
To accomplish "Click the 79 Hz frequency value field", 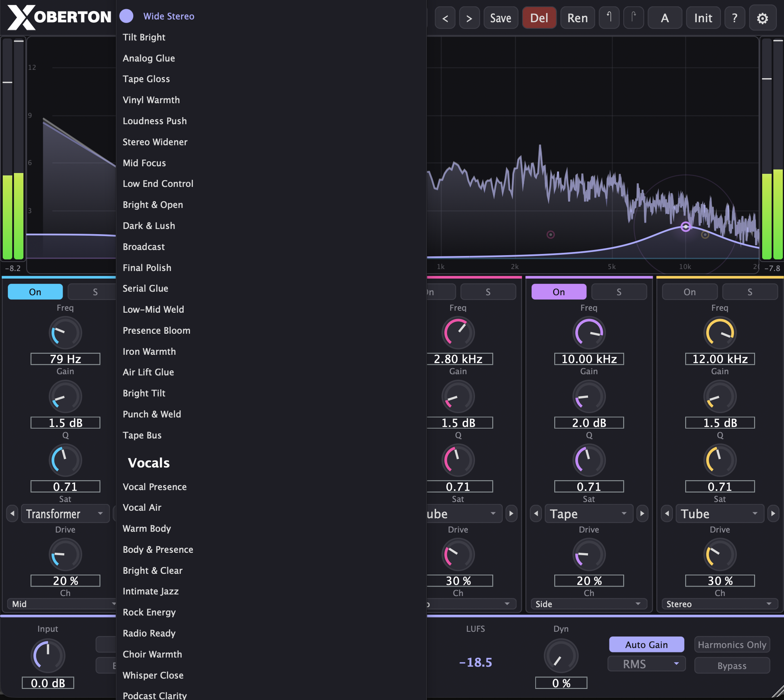I will (x=65, y=359).
